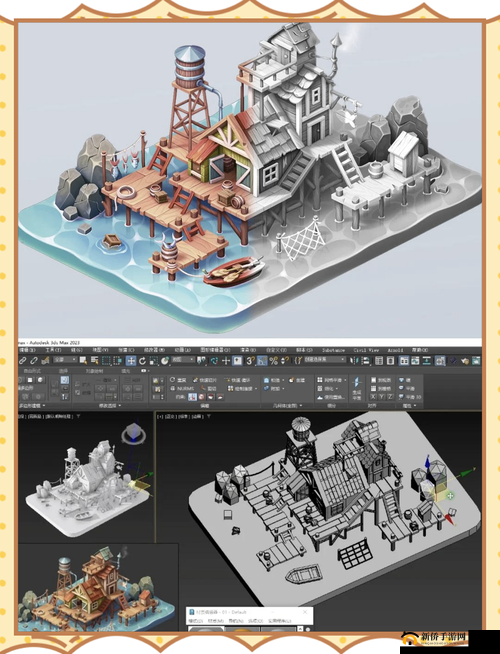Open the Civil View menu
Image resolution: width=500 pixels, height=654 pixels.
click(x=366, y=350)
